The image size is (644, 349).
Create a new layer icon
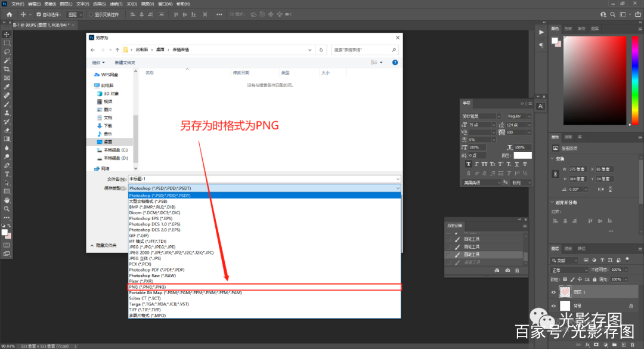[x=624, y=344]
